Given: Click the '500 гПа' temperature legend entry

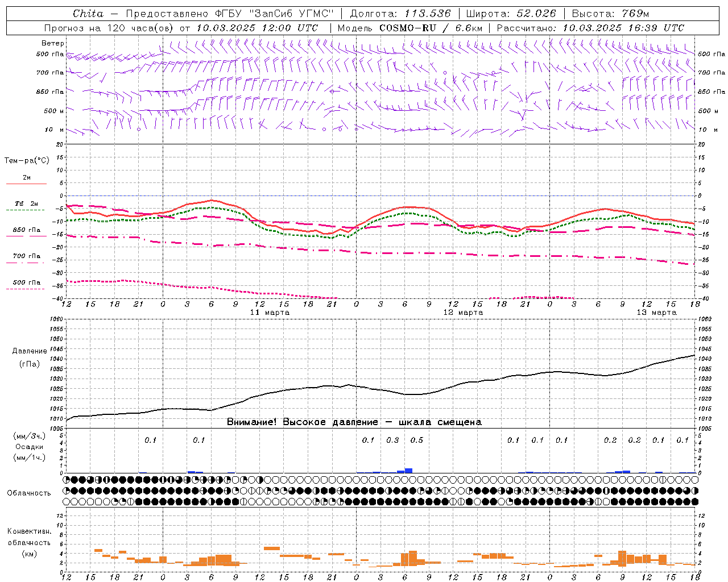Looking at the screenshot, I should [27, 282].
